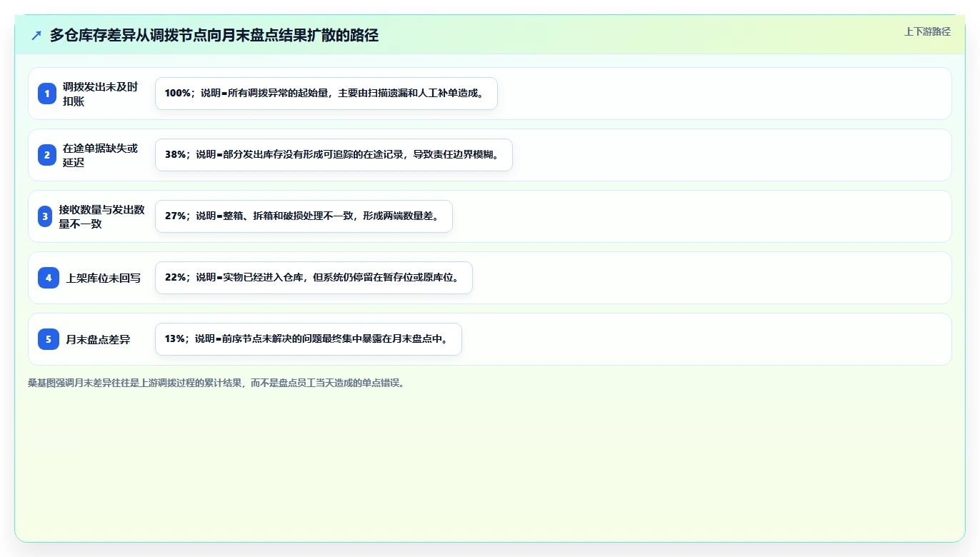
Task: Click the chart title 多仓库存差异从调拨节点向月末盘点结果扩散的路径
Action: [x=214, y=35]
